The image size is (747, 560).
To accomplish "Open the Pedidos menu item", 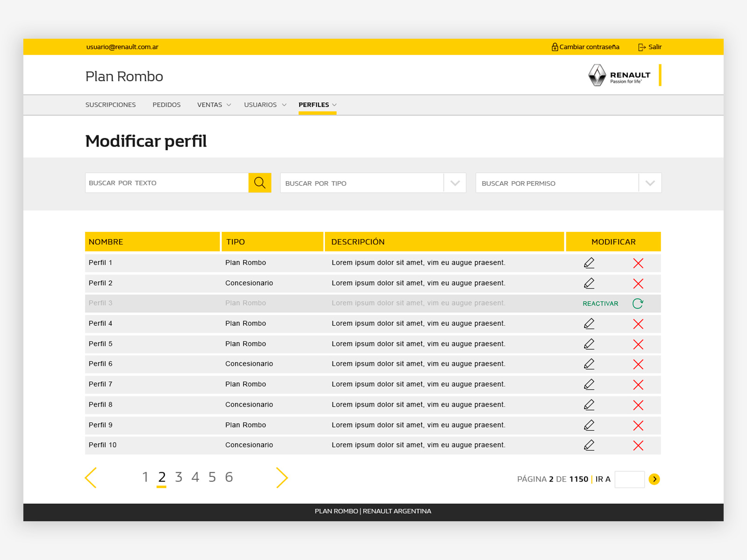I will click(x=167, y=105).
